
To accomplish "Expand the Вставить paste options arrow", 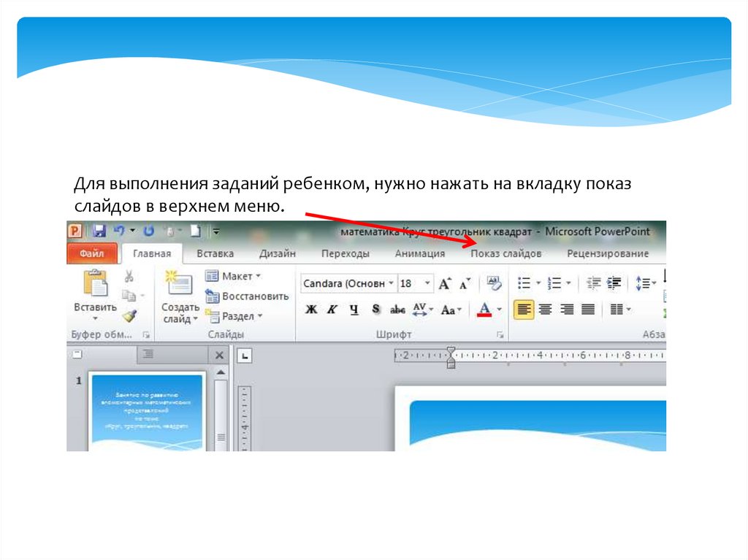I will click(95, 318).
